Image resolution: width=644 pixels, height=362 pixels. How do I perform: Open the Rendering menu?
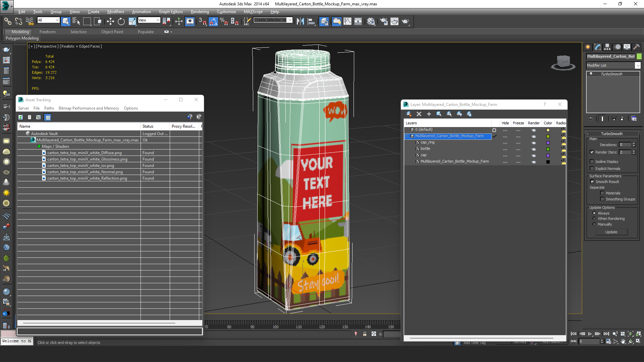point(200,12)
